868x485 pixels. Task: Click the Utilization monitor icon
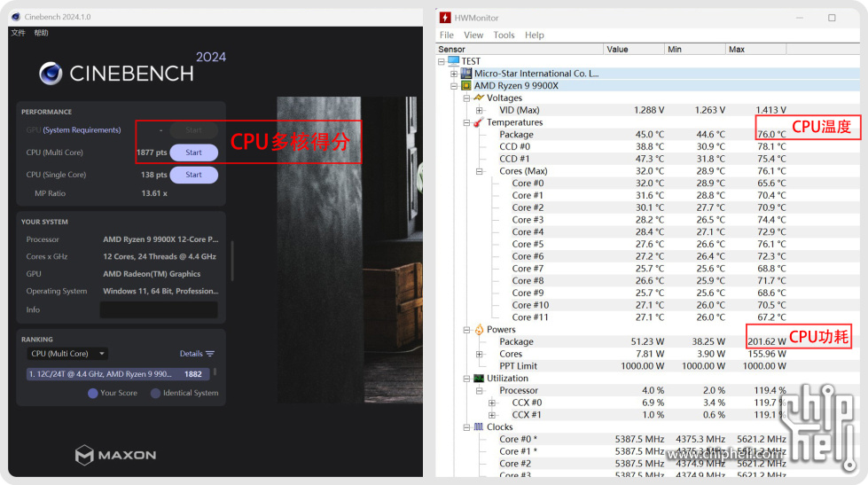point(479,378)
